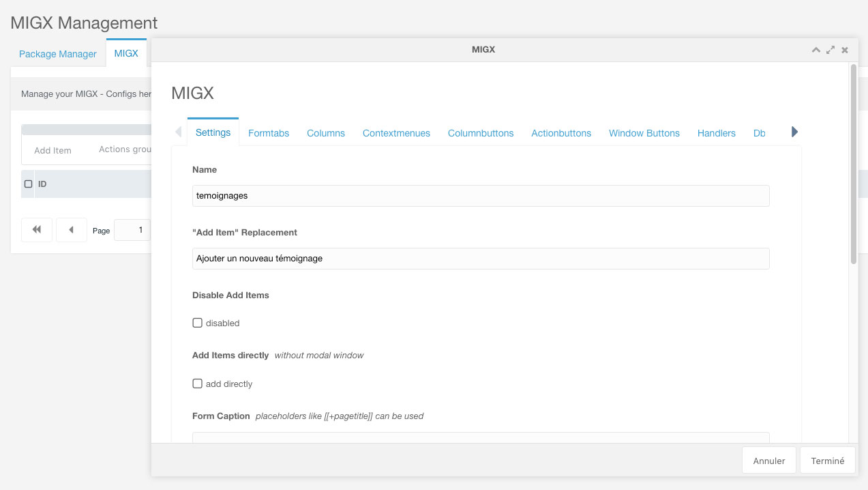Click the page number field in the grid
Viewport: 868px width, 490px height.
132,230
